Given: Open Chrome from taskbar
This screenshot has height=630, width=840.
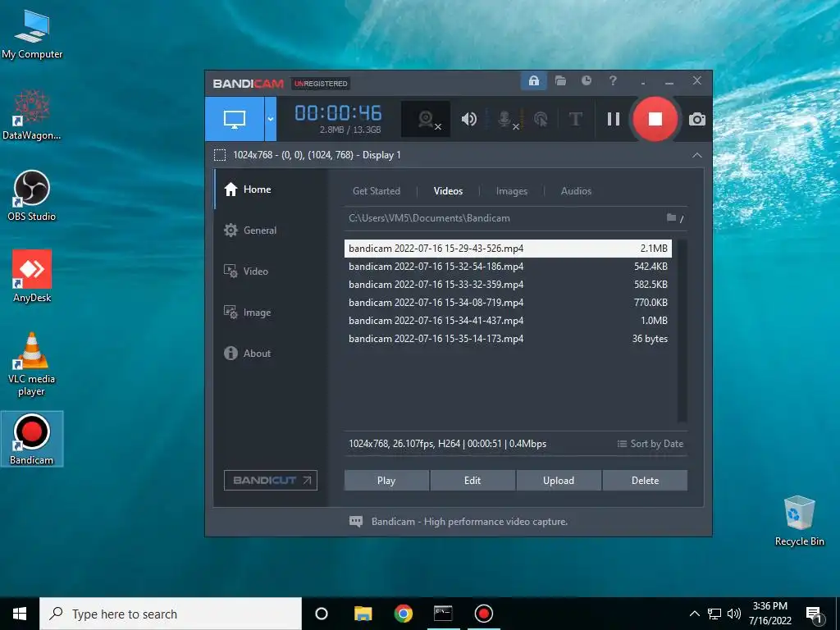Looking at the screenshot, I should pos(403,614).
